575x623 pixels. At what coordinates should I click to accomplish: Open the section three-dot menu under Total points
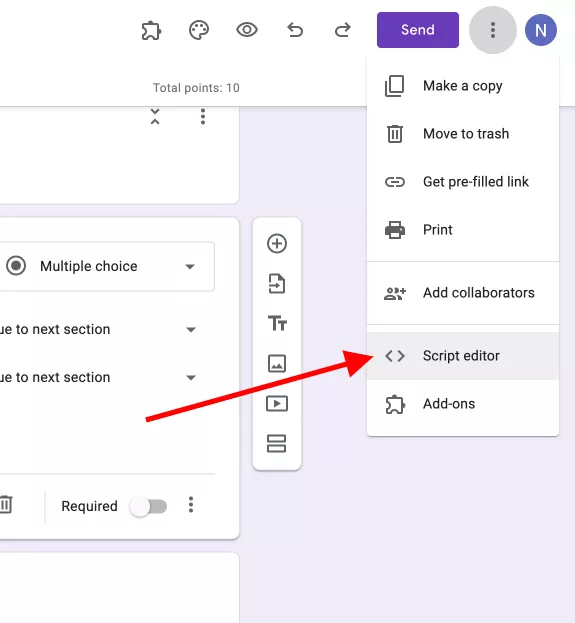pos(203,116)
